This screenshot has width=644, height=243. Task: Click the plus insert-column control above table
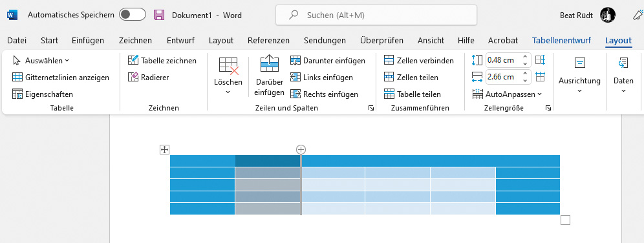pos(301,149)
